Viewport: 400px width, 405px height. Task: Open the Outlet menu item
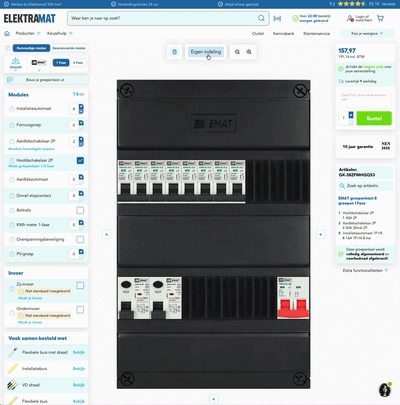point(258,34)
